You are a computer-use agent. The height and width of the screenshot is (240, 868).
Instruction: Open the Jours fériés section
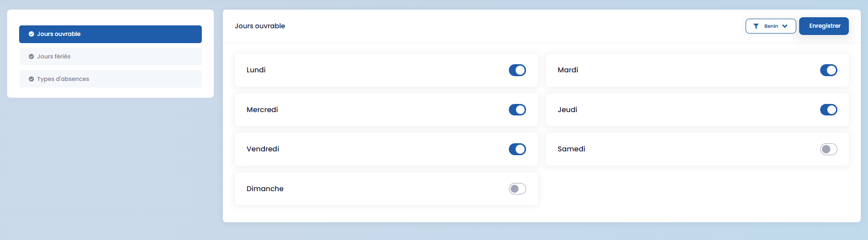[x=110, y=57]
